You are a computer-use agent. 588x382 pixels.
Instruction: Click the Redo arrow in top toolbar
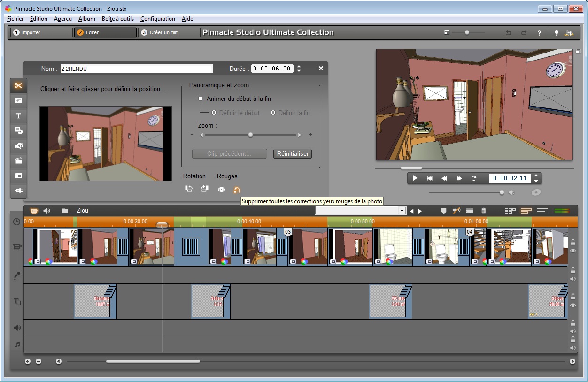(x=524, y=33)
